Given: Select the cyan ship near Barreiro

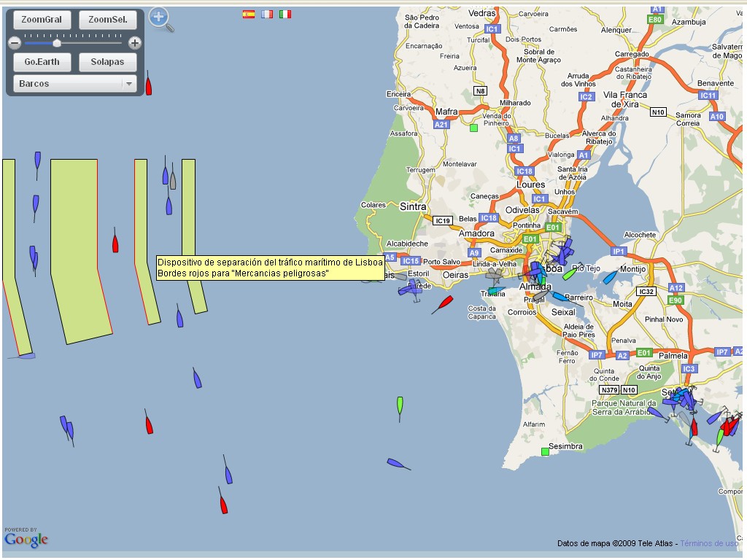Looking at the screenshot, I should point(561,297).
